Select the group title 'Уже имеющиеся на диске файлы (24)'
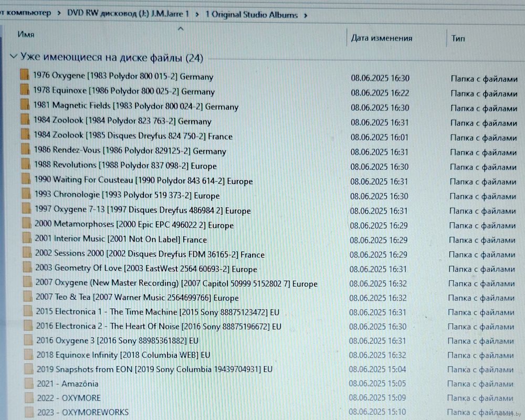The image size is (525, 420). pyautogui.click(x=112, y=57)
